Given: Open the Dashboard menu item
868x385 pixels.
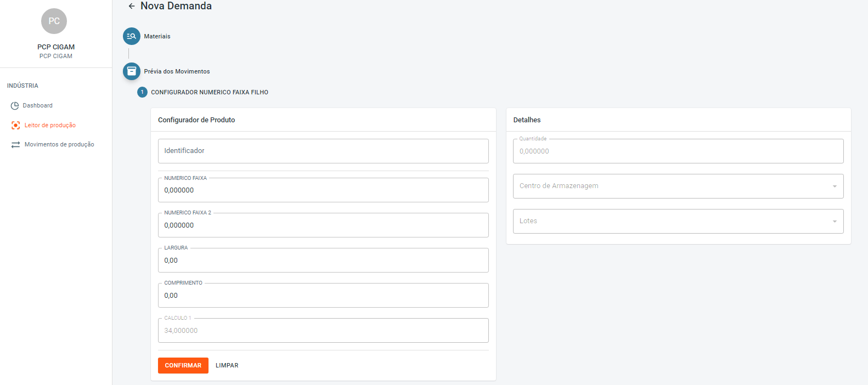Looking at the screenshot, I should click(x=37, y=106).
